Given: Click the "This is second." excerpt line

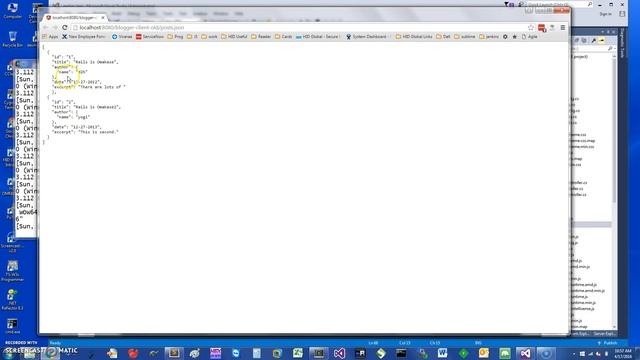Looking at the screenshot, I should click(x=86, y=132).
